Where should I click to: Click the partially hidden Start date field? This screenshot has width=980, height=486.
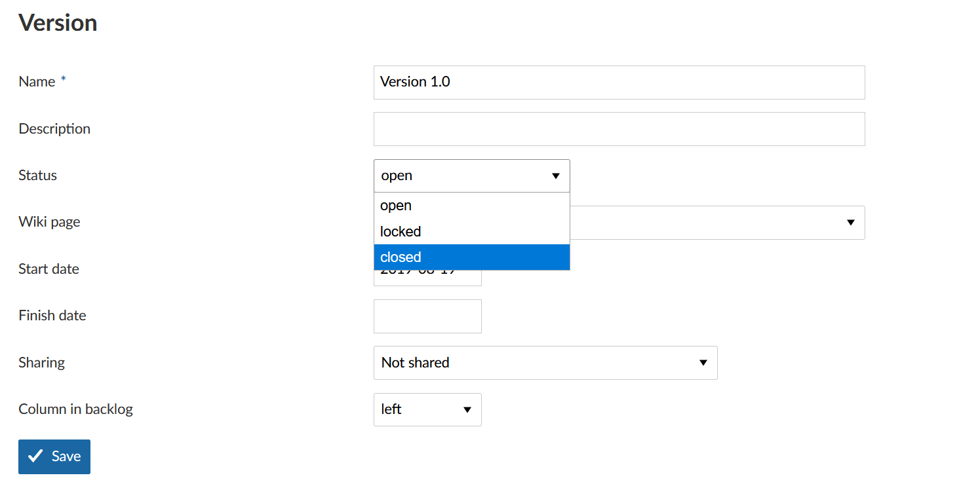pyautogui.click(x=427, y=278)
